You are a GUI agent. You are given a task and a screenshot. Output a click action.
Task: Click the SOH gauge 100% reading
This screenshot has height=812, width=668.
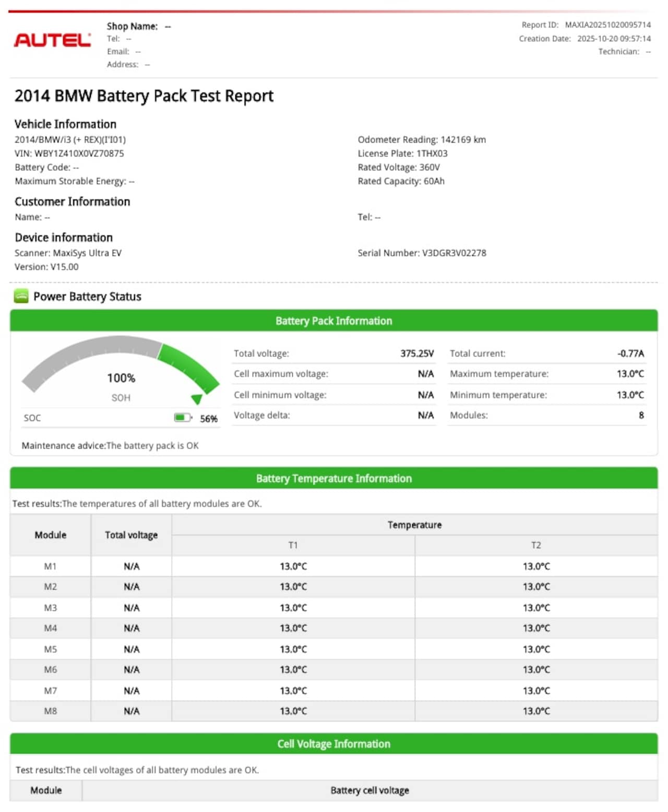[121, 378]
